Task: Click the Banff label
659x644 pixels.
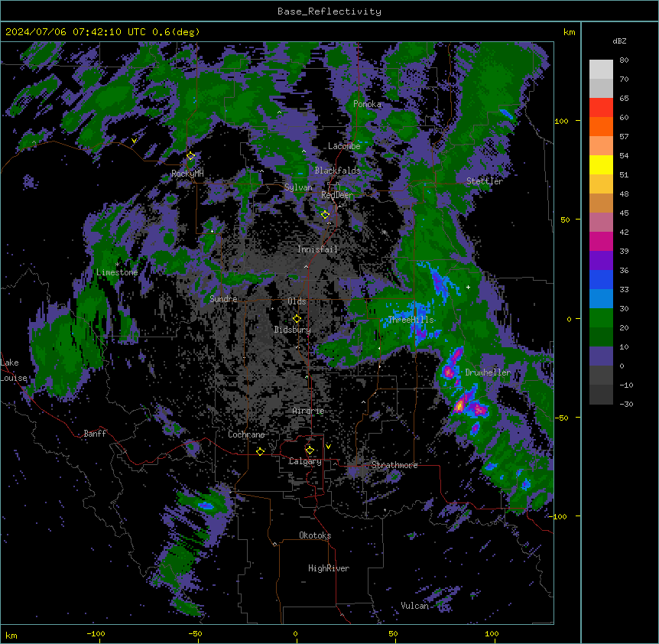Action: [x=95, y=434]
